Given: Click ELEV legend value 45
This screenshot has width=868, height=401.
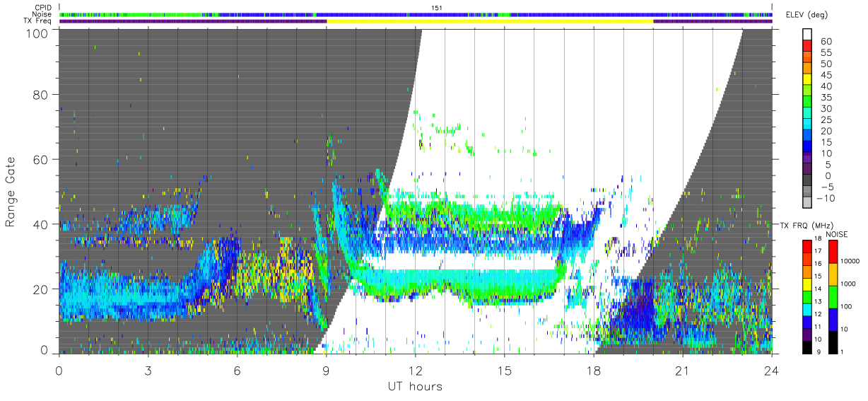Looking at the screenshot, I should tap(826, 74).
